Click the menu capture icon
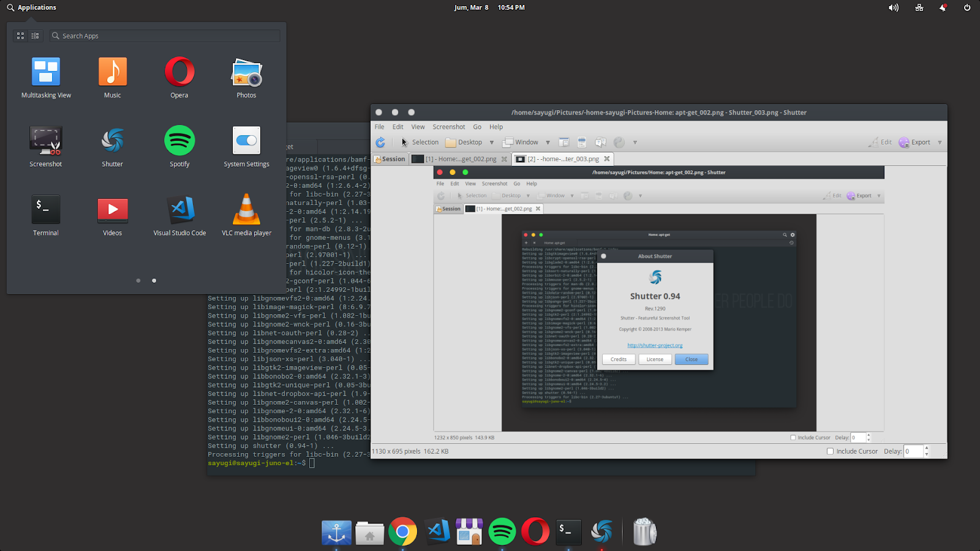The width and height of the screenshot is (980, 551). (x=582, y=142)
